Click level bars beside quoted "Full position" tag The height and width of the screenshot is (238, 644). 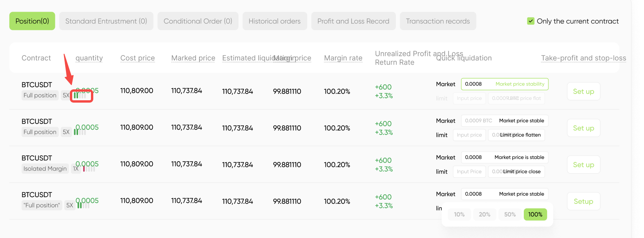(83, 205)
